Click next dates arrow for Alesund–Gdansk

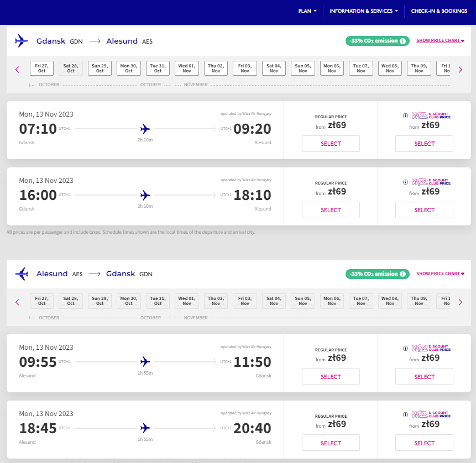coord(460,303)
